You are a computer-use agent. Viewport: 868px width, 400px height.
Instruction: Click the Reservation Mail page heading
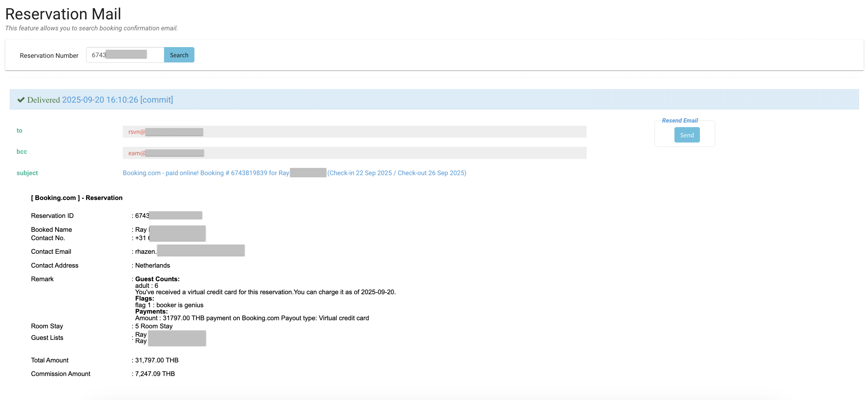(x=63, y=14)
